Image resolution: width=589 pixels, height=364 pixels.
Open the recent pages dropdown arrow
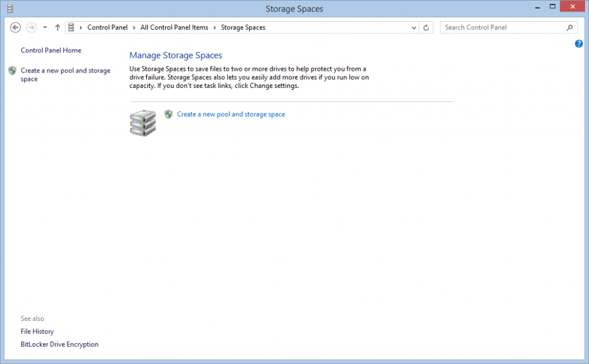pyautogui.click(x=45, y=27)
